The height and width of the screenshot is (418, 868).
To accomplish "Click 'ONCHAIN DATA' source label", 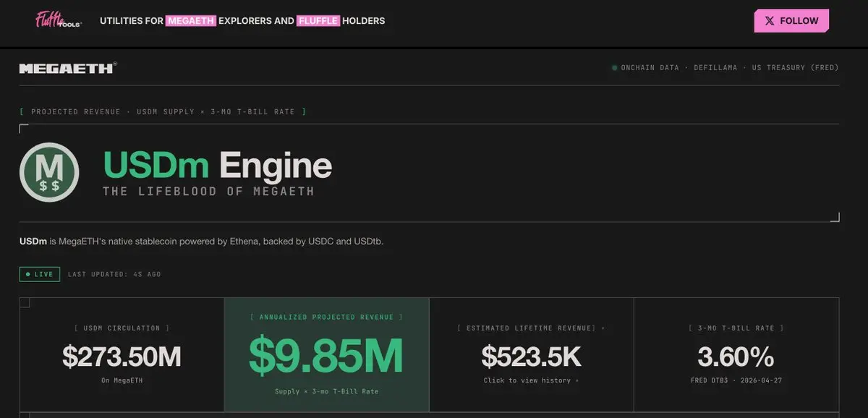I will [650, 68].
